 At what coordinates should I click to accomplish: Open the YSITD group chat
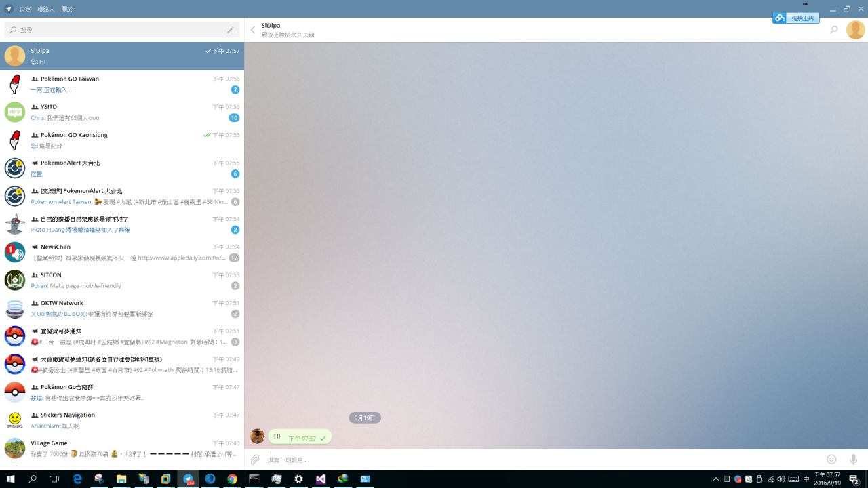pyautogui.click(x=122, y=112)
